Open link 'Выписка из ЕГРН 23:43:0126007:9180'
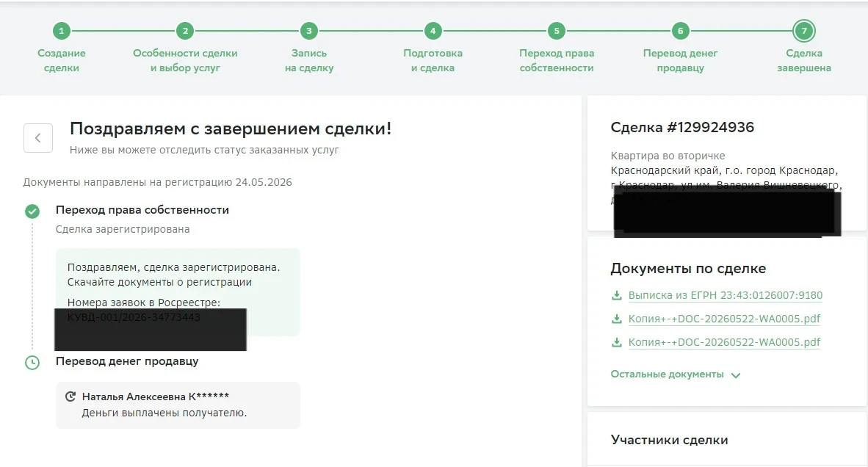This screenshot has height=467, width=868. 726,295
